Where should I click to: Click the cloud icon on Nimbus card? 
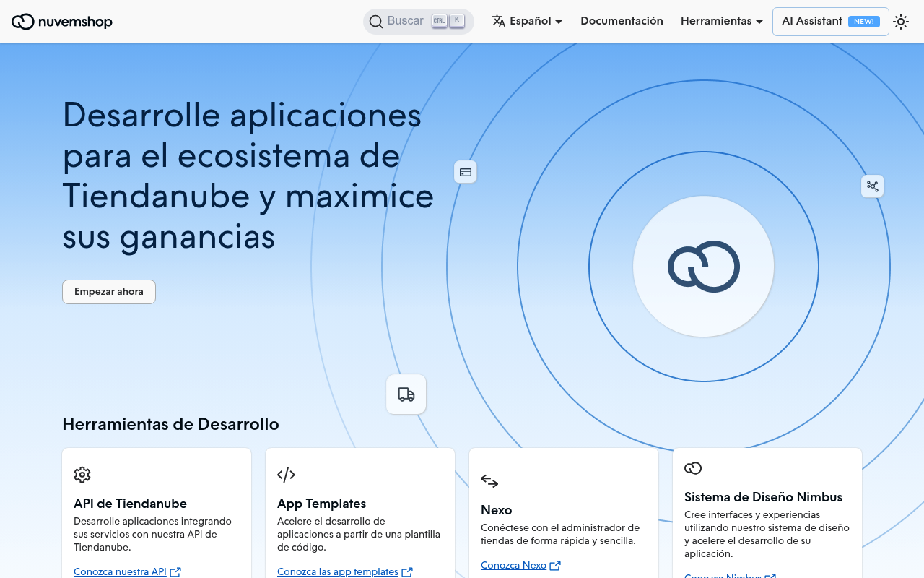click(x=693, y=468)
